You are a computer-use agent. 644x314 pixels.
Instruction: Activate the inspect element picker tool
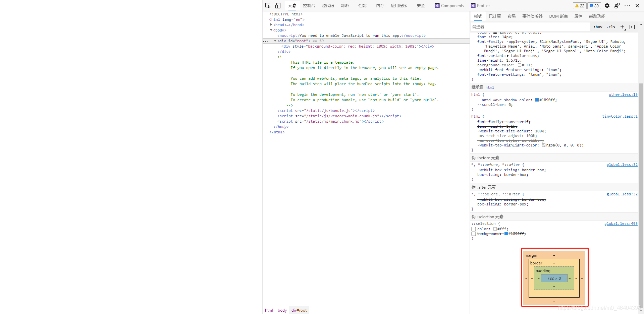(268, 6)
